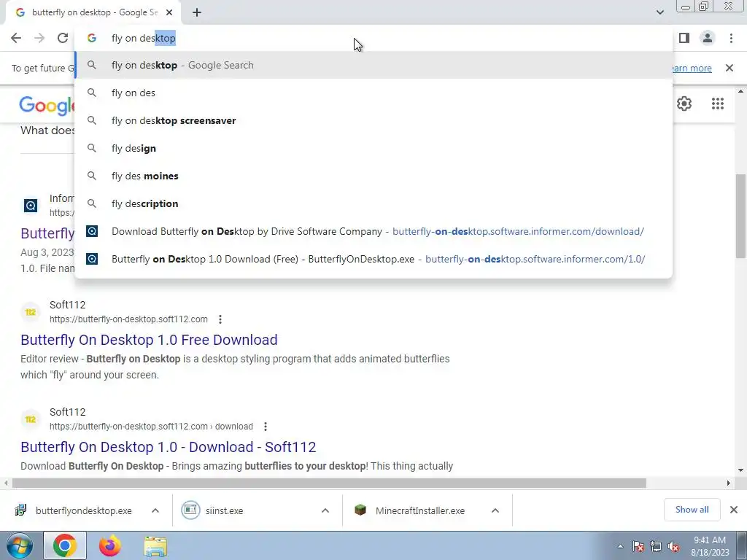Click the horizontal scrollbar thumb
This screenshot has height=560, width=747.
pyautogui.click(x=329, y=483)
